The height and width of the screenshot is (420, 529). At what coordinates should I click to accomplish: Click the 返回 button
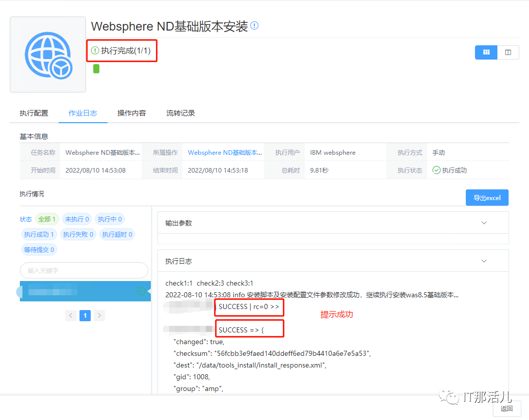tap(507, 408)
